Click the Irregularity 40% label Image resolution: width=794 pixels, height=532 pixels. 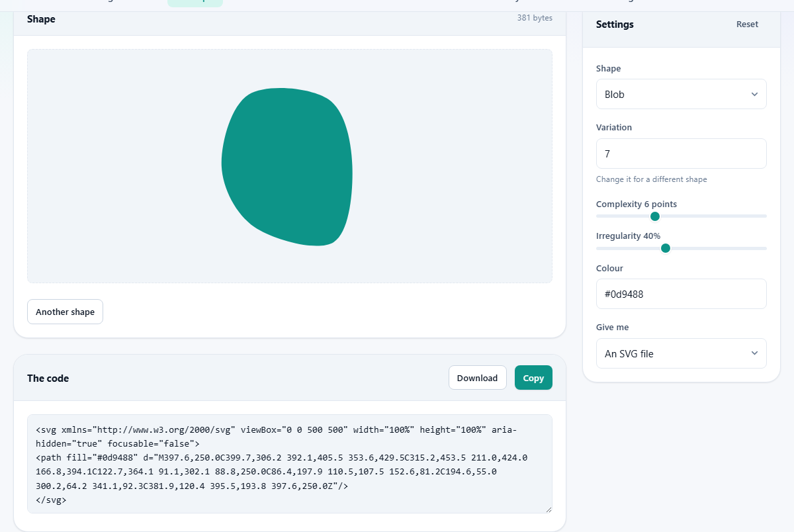click(628, 236)
